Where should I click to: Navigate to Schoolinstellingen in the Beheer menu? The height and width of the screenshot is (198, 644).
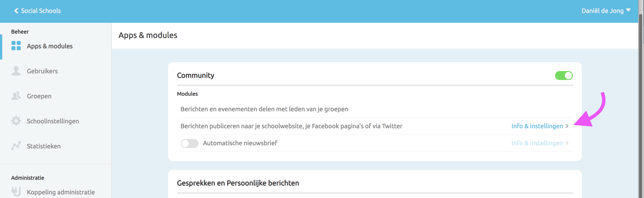tap(53, 121)
